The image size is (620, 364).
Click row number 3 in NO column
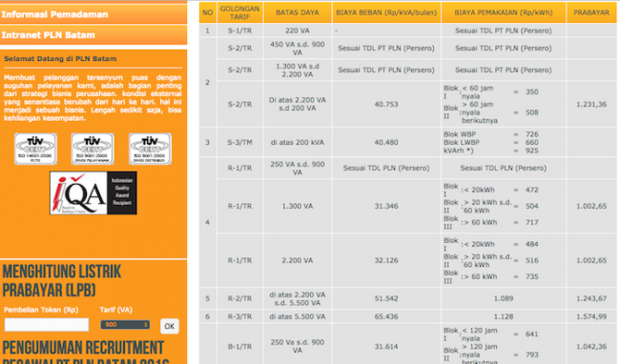point(208,143)
